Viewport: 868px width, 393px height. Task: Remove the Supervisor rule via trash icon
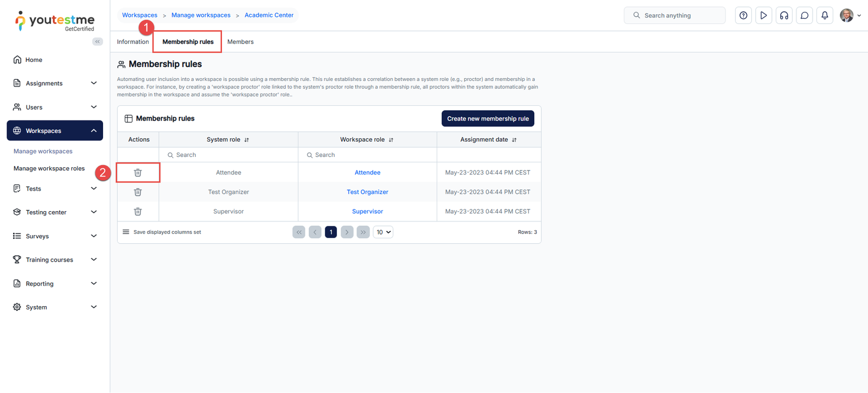138,212
